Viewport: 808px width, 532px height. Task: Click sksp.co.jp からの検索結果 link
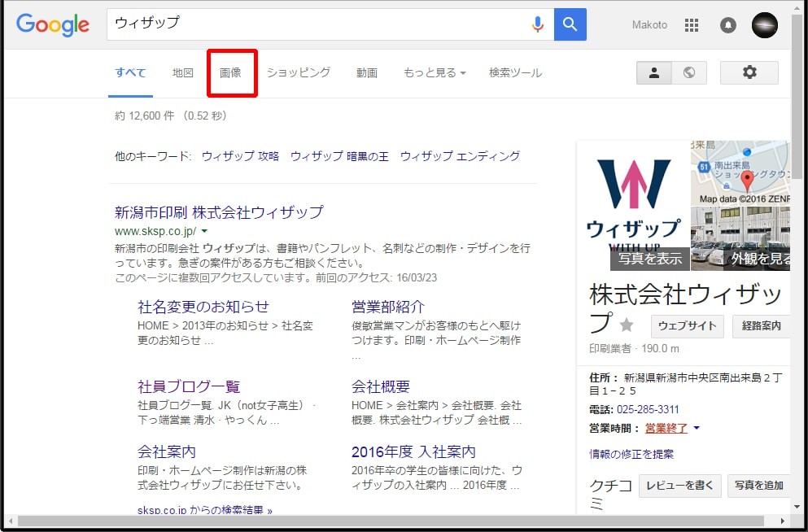tap(204, 510)
